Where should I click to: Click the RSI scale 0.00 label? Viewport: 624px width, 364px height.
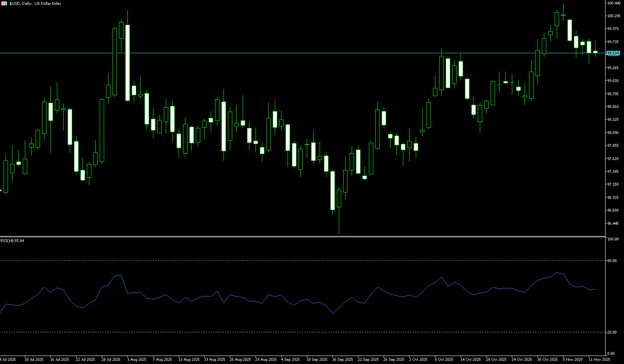pos(611,354)
